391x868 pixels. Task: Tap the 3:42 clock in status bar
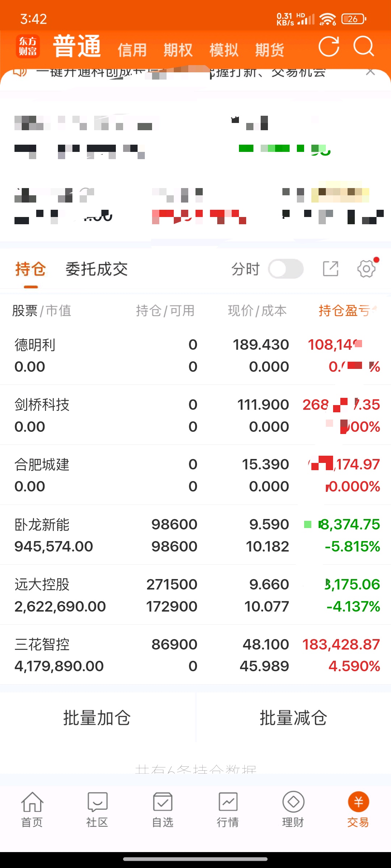coord(34,19)
